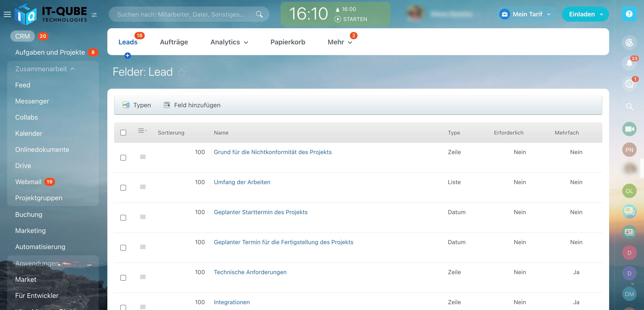Open the table column settings icon

click(142, 131)
